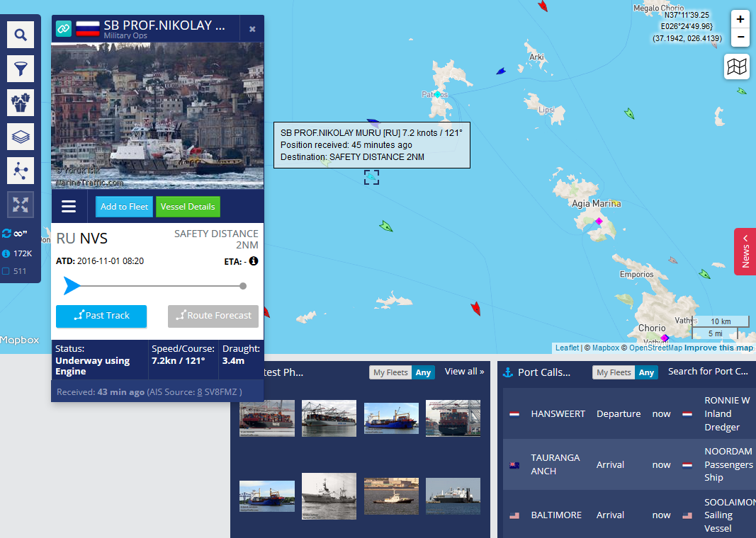This screenshot has height=538, width=756.
Task: Open the map layers stack icon
Action: [x=20, y=137]
